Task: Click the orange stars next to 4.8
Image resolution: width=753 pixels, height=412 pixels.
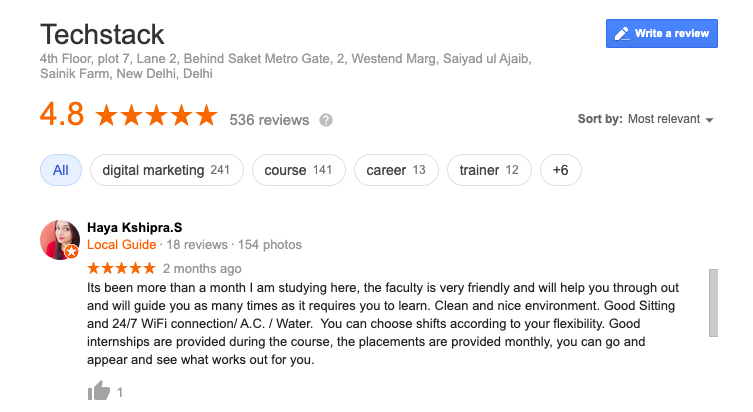Action: click(155, 116)
